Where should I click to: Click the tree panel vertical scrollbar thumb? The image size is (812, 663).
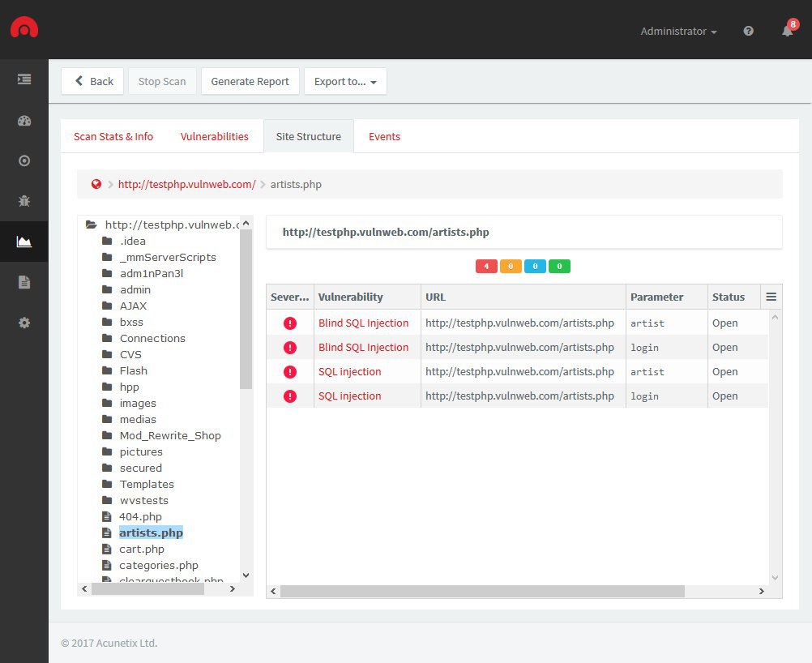tap(246, 310)
